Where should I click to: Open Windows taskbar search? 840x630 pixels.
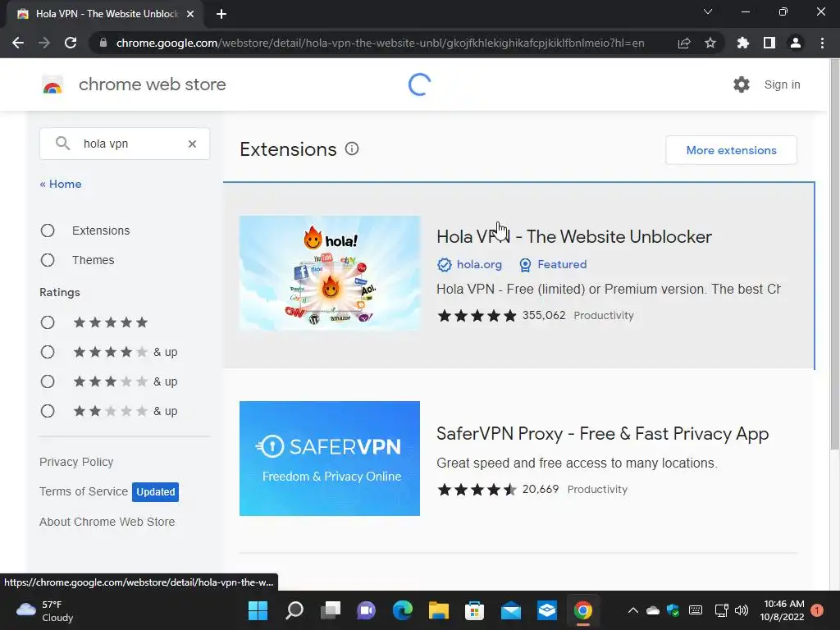tap(294, 610)
